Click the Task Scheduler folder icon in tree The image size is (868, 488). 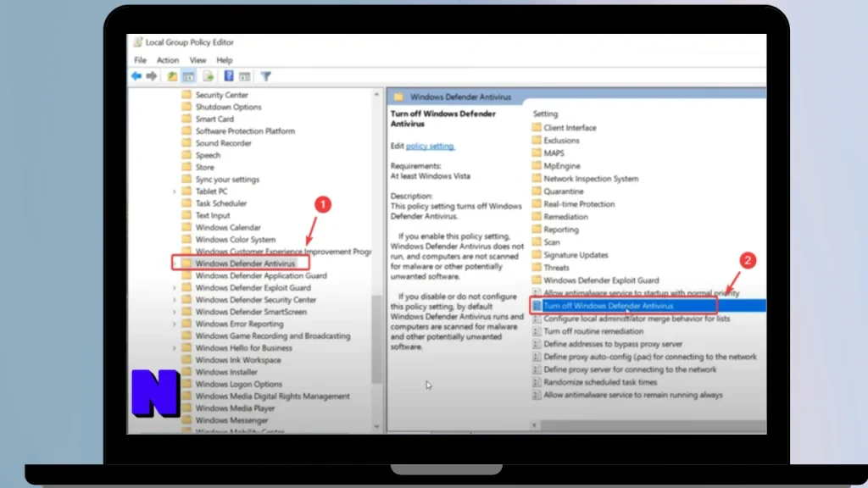186,203
